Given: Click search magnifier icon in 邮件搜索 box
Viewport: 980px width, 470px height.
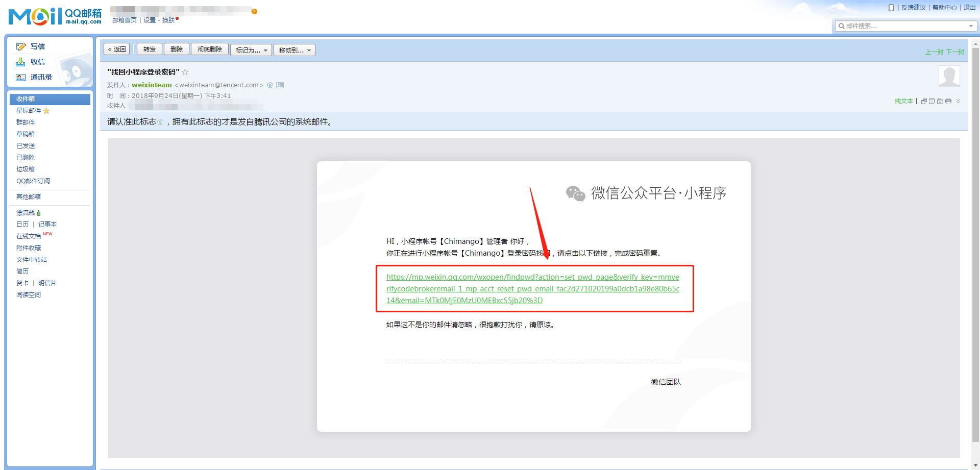Looking at the screenshot, I should (x=841, y=26).
